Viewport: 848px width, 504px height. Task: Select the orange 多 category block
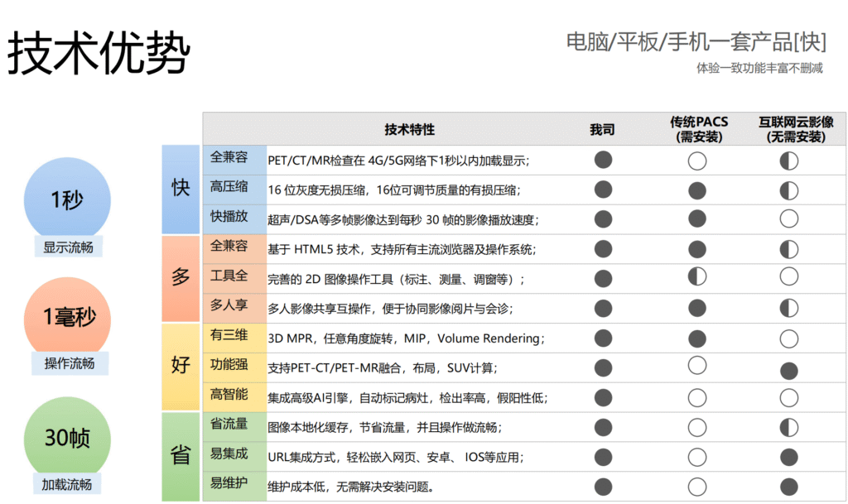click(x=181, y=278)
